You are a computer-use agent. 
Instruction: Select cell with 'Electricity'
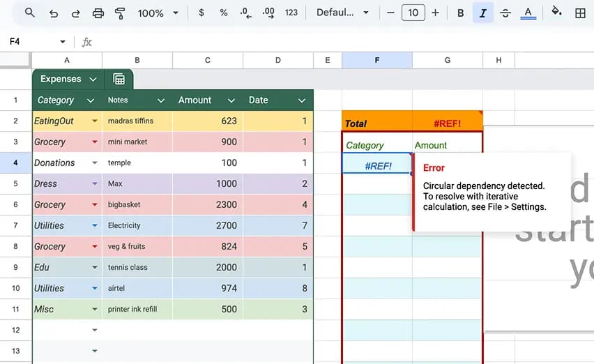click(137, 226)
